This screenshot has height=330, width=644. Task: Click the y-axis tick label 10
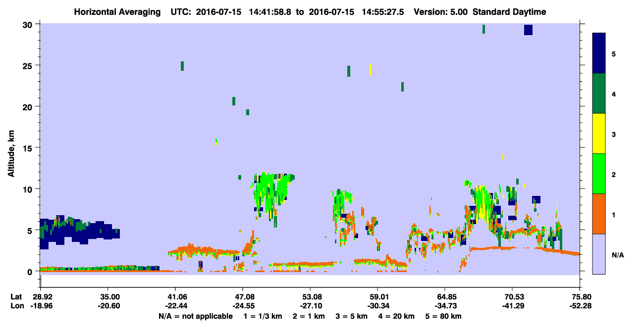pyautogui.click(x=29, y=189)
